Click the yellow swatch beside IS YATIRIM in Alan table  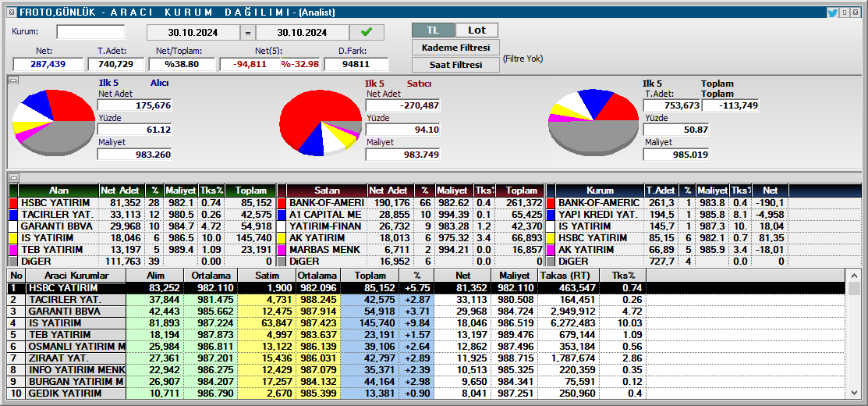(13, 237)
